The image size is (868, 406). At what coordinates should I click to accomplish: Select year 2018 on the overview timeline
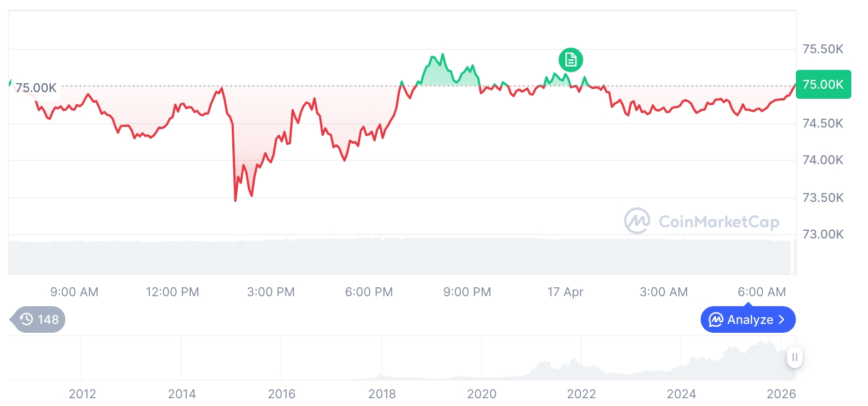[382, 394]
